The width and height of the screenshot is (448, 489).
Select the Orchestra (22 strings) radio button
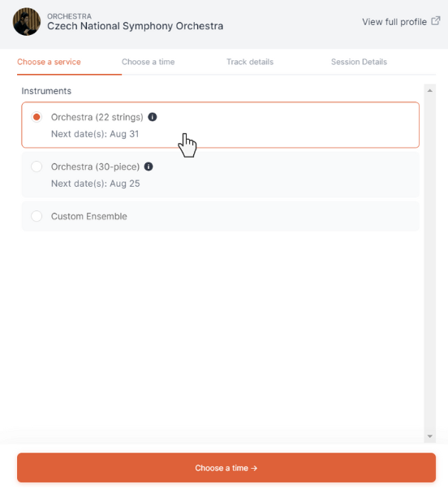(37, 117)
